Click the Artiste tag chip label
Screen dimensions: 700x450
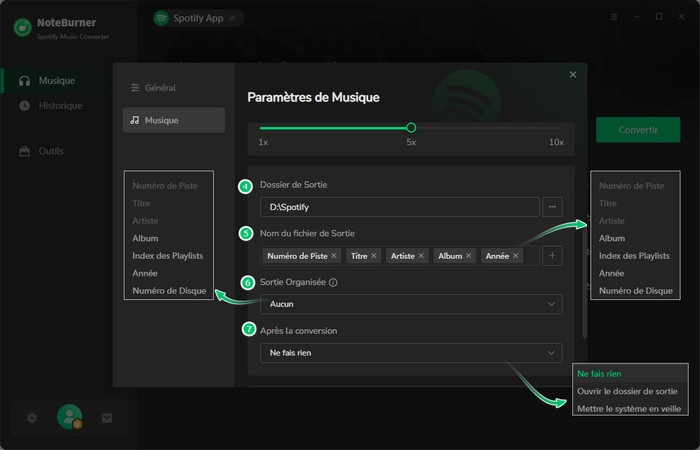coord(403,256)
